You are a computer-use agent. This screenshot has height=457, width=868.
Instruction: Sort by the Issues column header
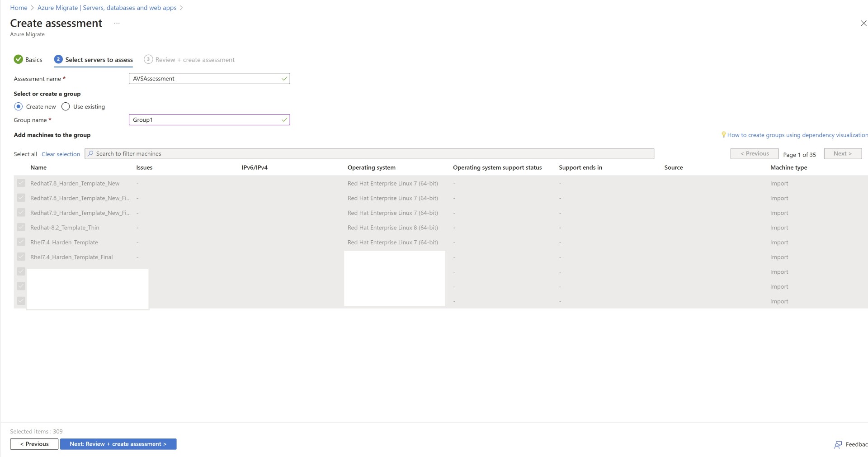tap(144, 167)
